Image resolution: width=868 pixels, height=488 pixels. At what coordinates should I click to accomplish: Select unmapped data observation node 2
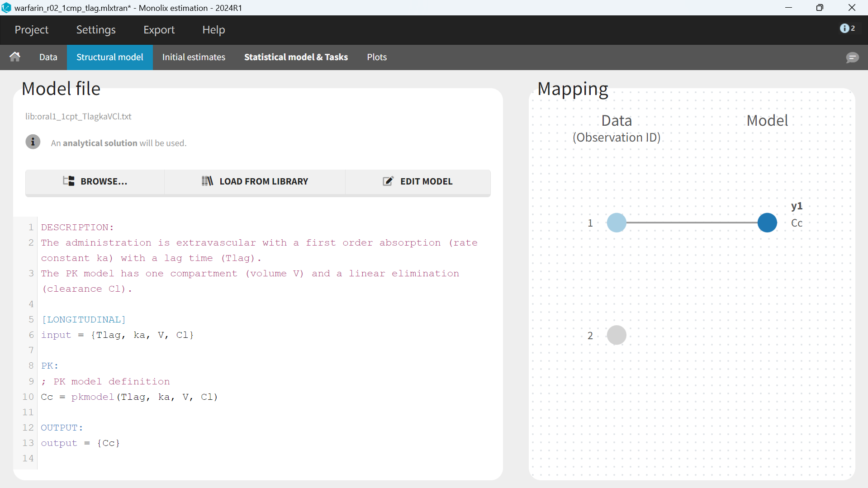point(616,335)
